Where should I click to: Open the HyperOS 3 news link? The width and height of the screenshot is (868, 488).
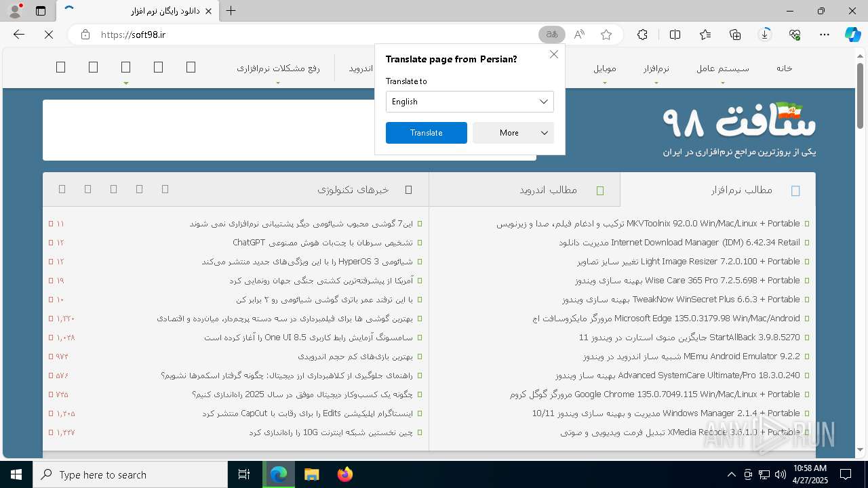(307, 262)
